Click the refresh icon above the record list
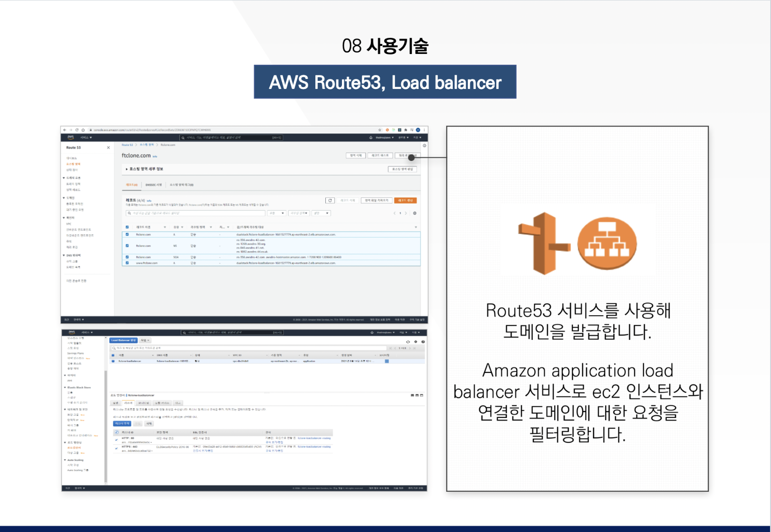 coord(330,201)
